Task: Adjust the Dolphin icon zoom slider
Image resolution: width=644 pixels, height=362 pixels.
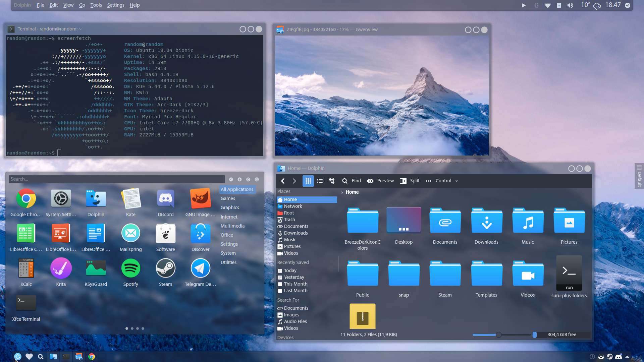Action: pyautogui.click(x=499, y=335)
